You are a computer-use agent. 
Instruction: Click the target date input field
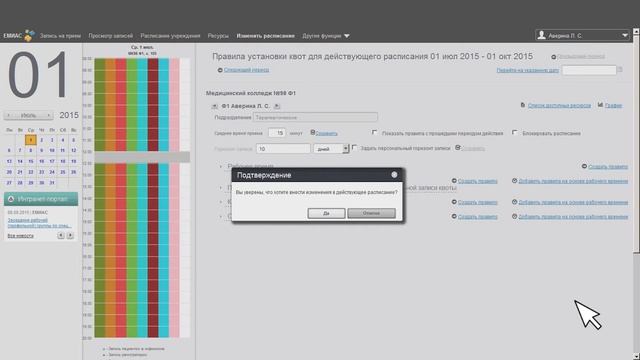(589, 70)
